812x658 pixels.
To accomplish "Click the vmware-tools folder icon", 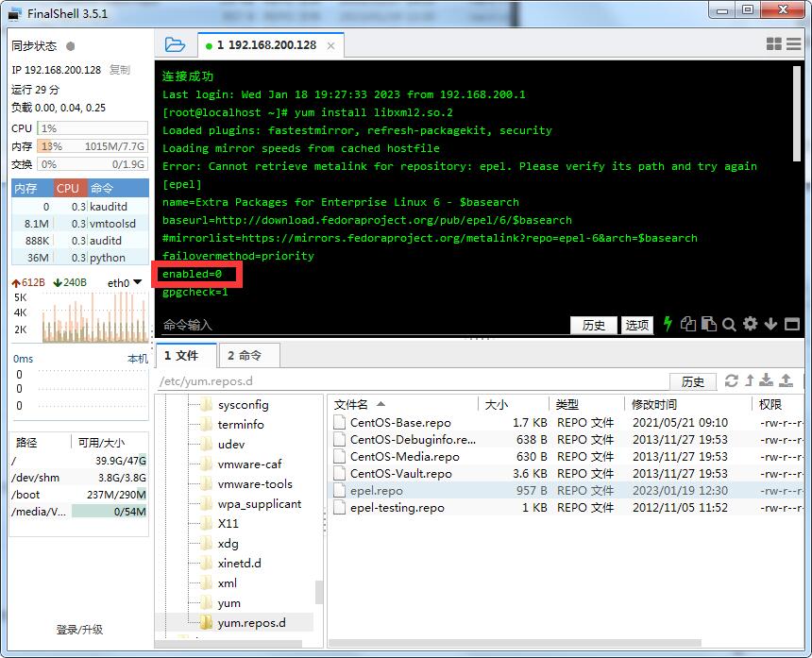I will click(x=206, y=483).
